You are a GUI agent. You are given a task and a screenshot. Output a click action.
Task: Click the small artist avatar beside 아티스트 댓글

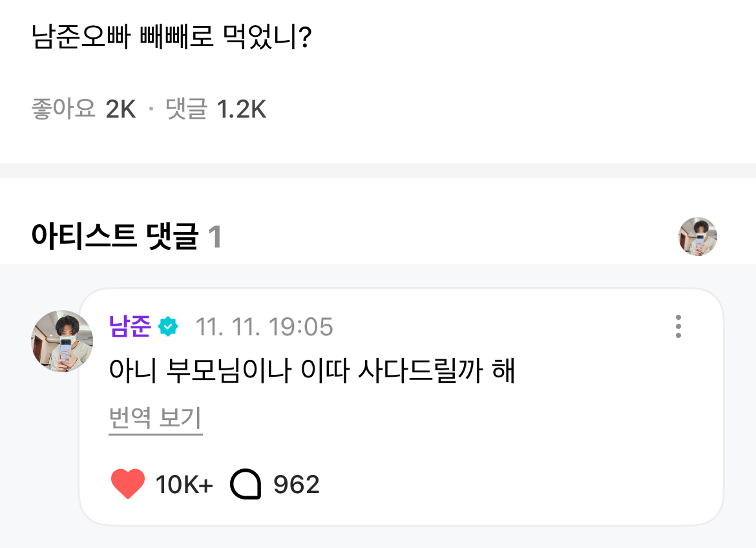pos(697,237)
